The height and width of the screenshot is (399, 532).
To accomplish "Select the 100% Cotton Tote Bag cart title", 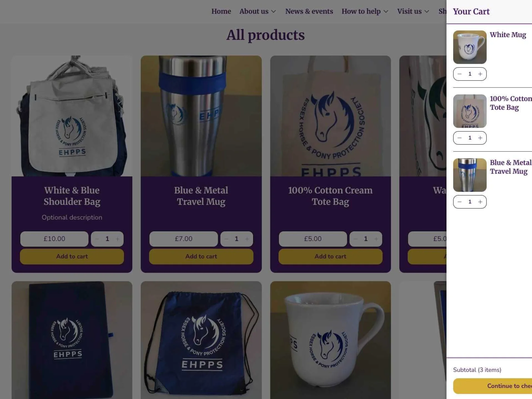I will 511,103.
